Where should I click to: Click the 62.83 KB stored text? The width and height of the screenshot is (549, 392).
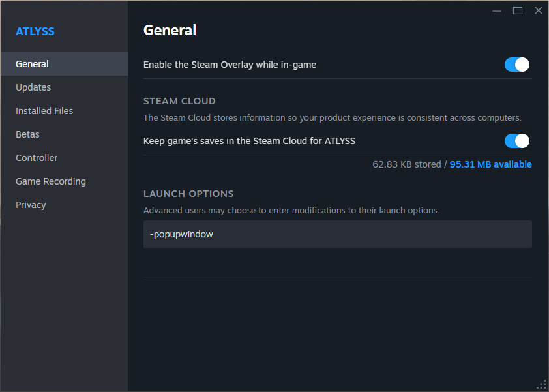407,164
